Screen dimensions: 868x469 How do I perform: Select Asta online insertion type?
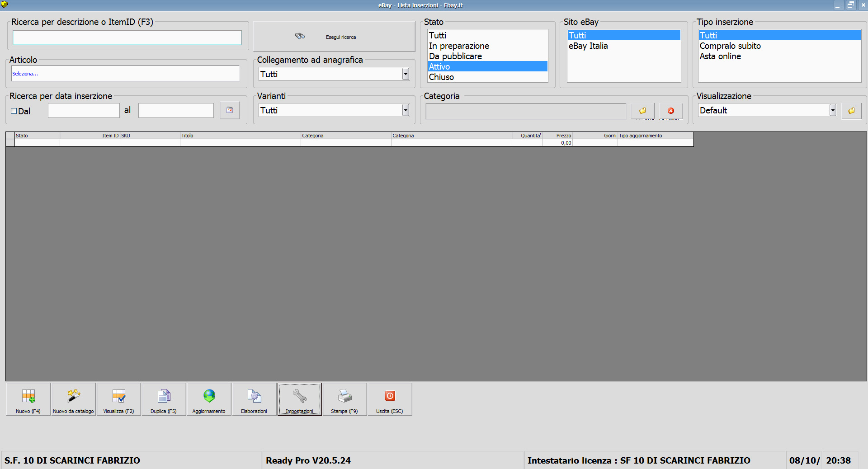pos(779,56)
